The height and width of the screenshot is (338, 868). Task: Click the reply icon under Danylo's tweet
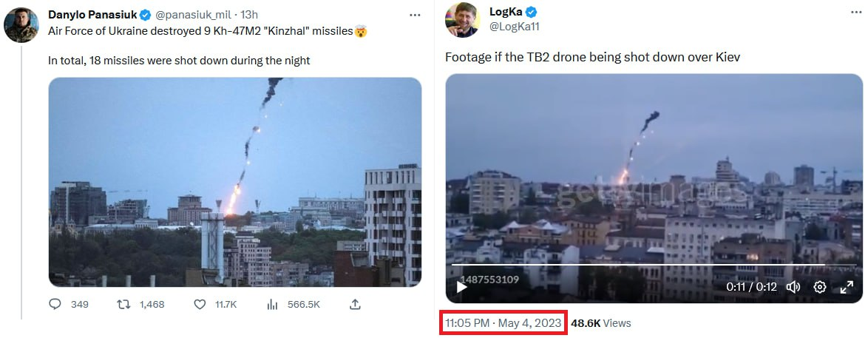[x=55, y=304]
